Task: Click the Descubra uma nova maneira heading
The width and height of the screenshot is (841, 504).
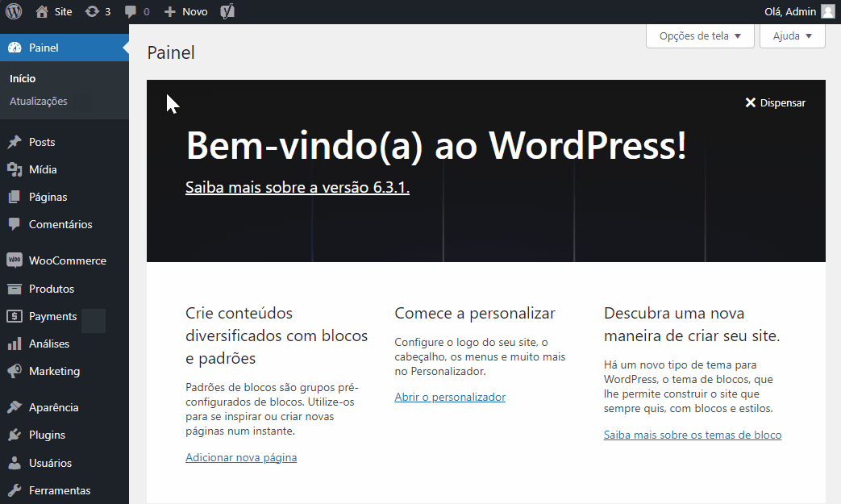Action: coord(691,324)
